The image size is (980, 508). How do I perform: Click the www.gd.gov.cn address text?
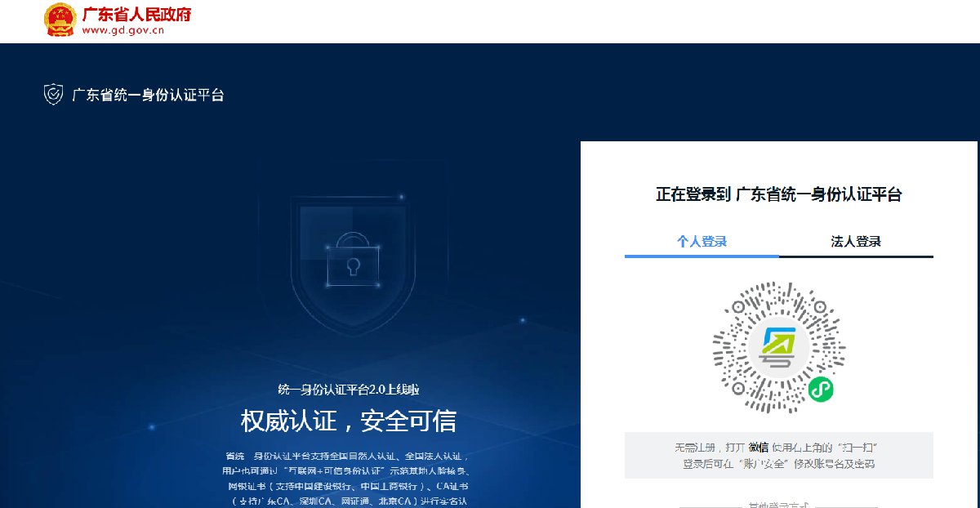[x=123, y=31]
